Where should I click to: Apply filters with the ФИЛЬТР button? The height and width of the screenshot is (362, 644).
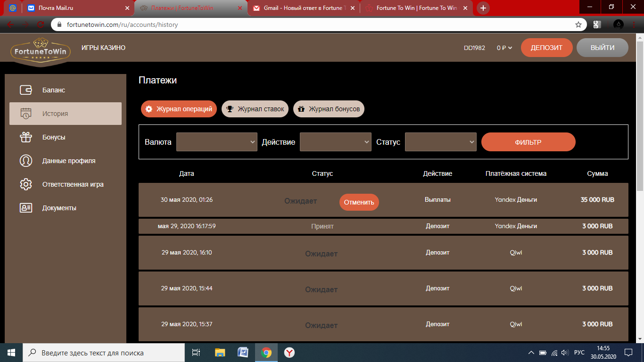click(528, 142)
